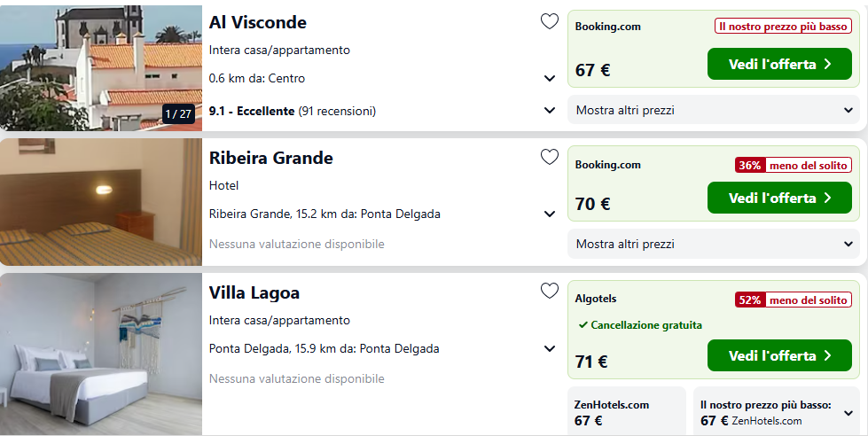Viewport: 868px width, 436px height.
Task: Save Ribeira Grande using the heart icon
Action: pyautogui.click(x=550, y=158)
